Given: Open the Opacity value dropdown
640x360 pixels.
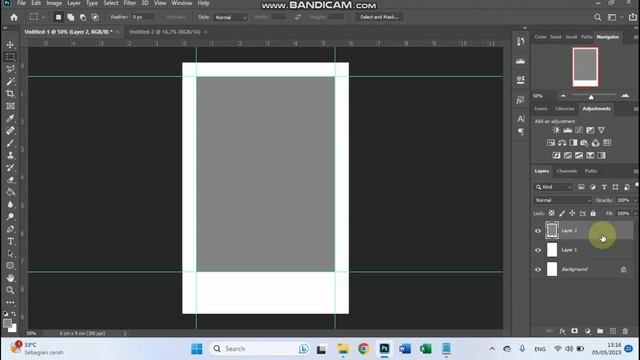Looking at the screenshot, I should pos(635,200).
